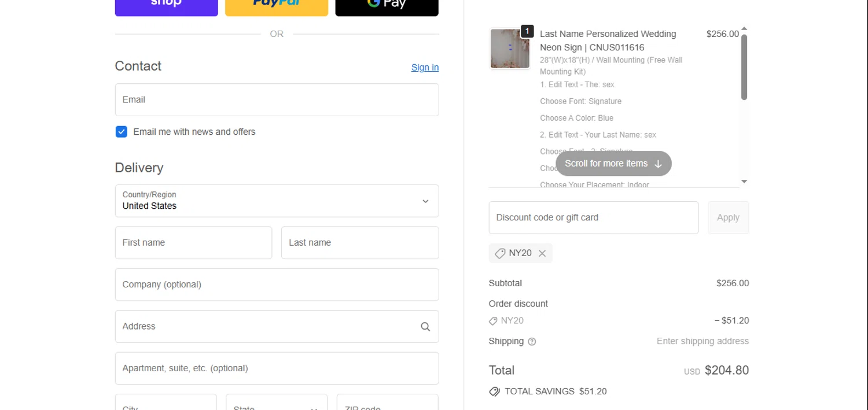Focus the Email input field
The width and height of the screenshot is (868, 410).
click(x=277, y=99)
